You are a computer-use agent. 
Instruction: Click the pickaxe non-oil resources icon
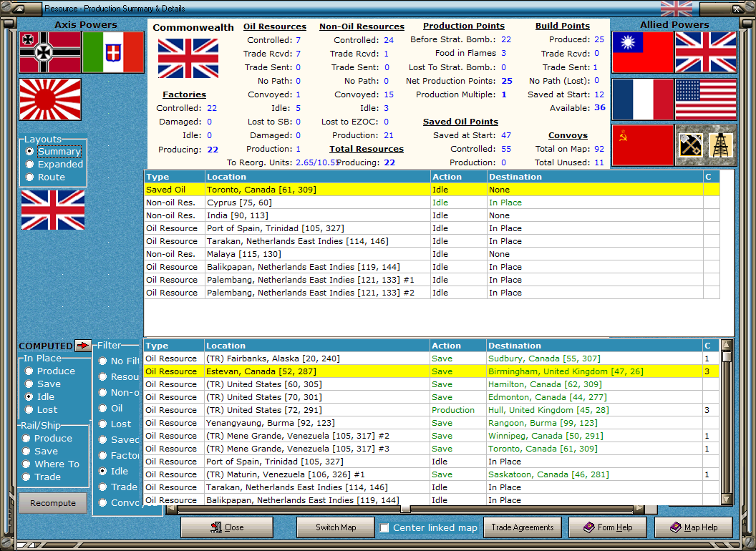coord(690,145)
